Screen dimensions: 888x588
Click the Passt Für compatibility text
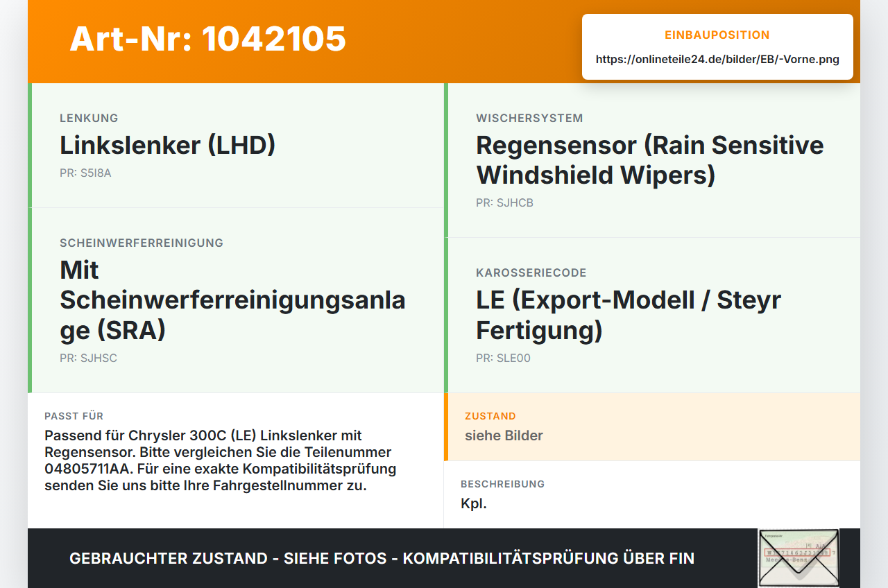point(220,460)
